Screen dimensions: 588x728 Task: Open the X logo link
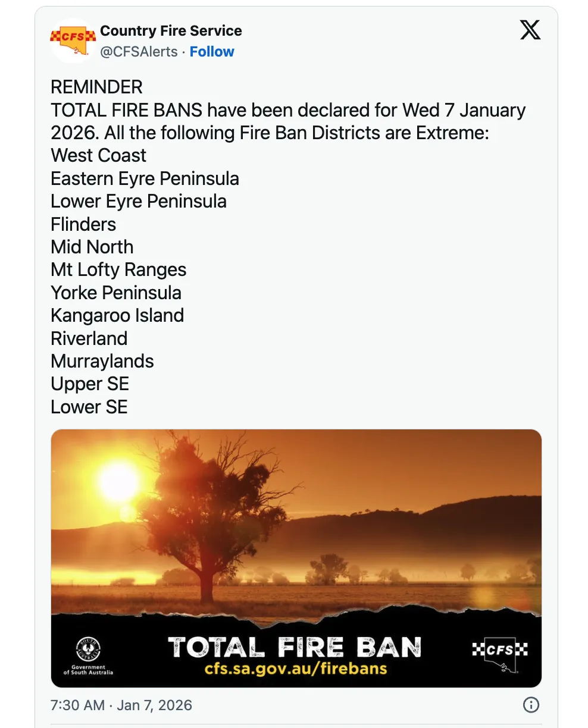[530, 30]
